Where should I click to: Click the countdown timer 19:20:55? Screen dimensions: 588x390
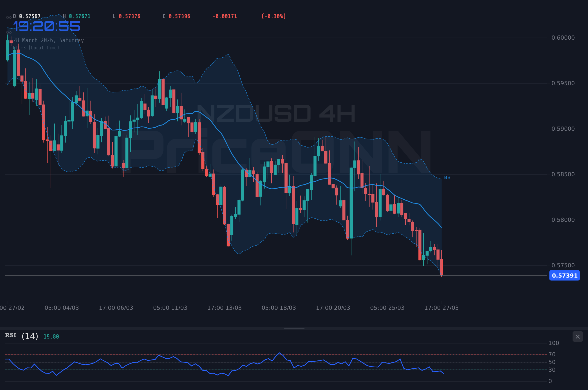[x=47, y=26]
